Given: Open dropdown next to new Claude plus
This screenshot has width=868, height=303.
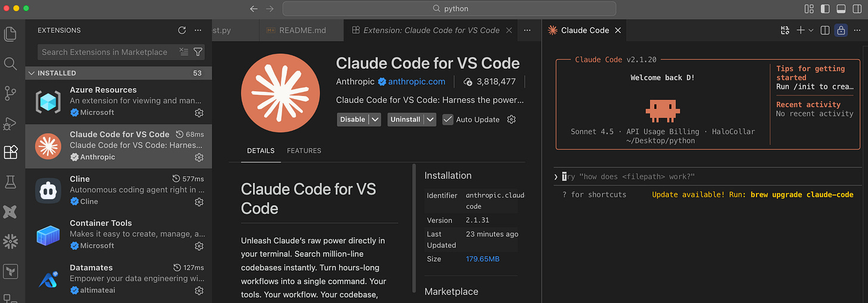Looking at the screenshot, I should pos(811,30).
